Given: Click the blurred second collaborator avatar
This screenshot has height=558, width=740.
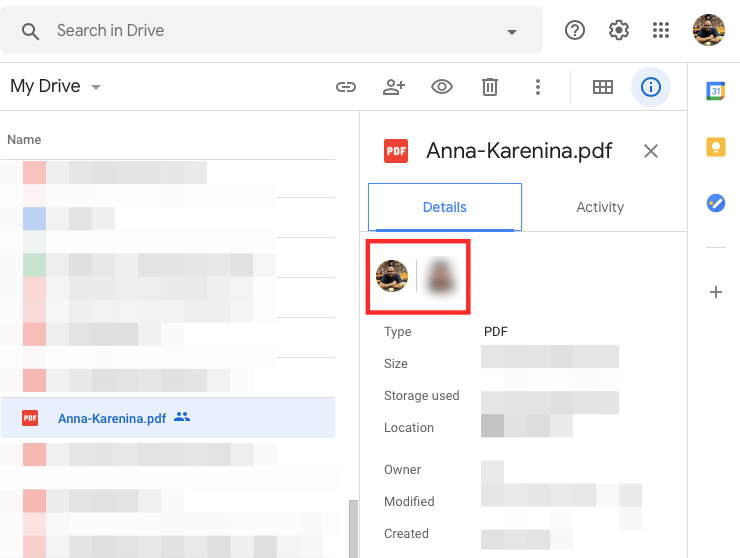Looking at the screenshot, I should coord(440,276).
